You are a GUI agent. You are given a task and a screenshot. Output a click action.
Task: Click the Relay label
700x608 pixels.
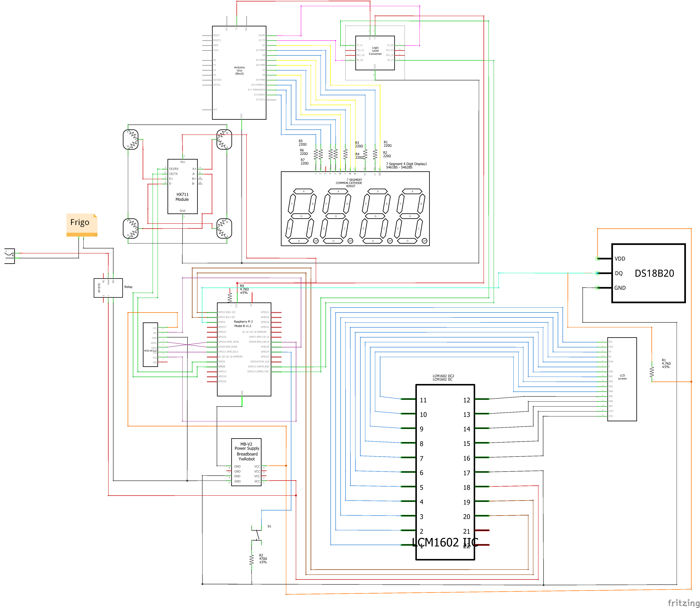pyautogui.click(x=128, y=287)
